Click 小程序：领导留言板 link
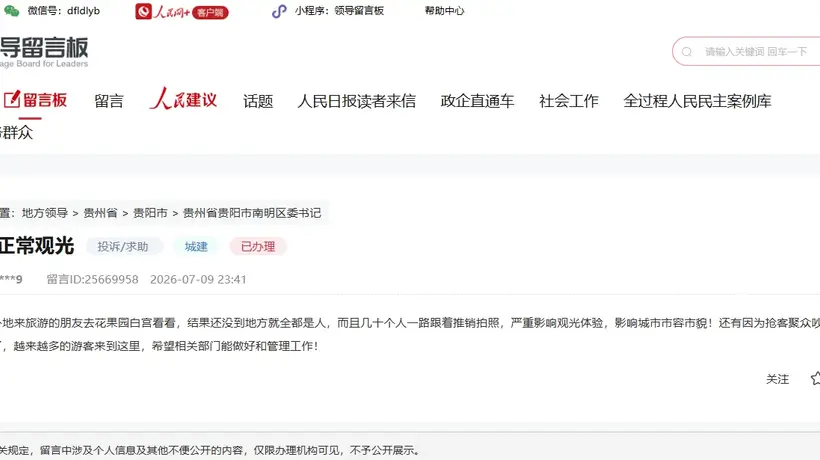The height and width of the screenshot is (460, 820). click(339, 11)
